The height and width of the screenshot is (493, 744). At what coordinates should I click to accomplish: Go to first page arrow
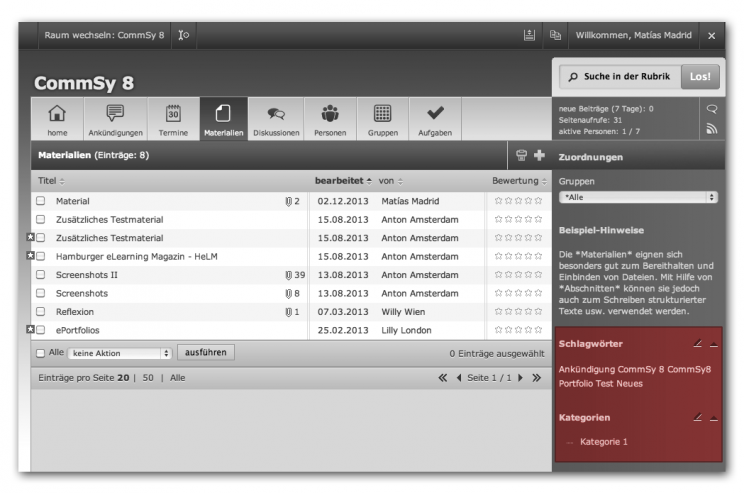pos(443,378)
